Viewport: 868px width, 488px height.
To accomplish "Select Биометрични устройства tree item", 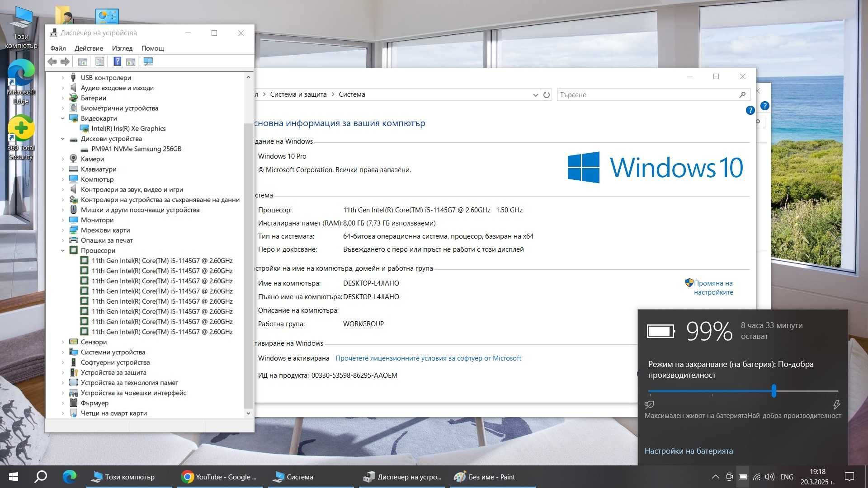I will [x=119, y=108].
